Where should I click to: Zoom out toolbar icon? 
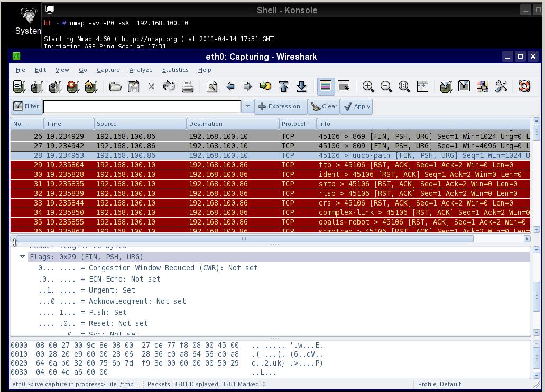click(x=386, y=87)
